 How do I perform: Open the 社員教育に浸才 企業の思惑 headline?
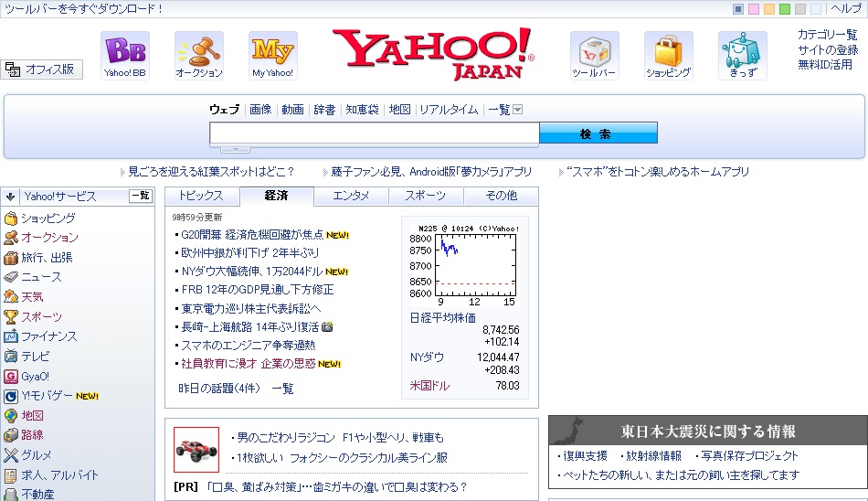coord(248,364)
